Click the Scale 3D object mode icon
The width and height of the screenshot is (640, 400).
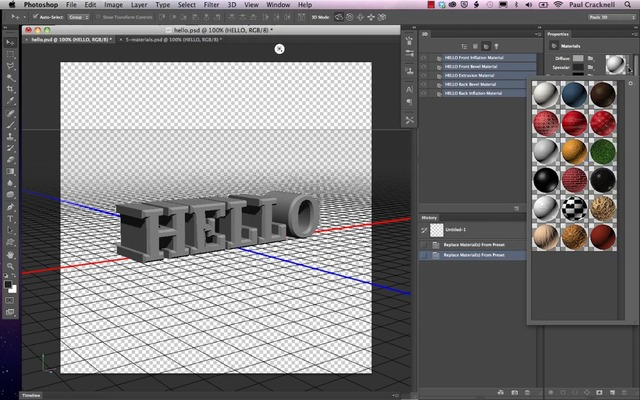[x=382, y=17]
